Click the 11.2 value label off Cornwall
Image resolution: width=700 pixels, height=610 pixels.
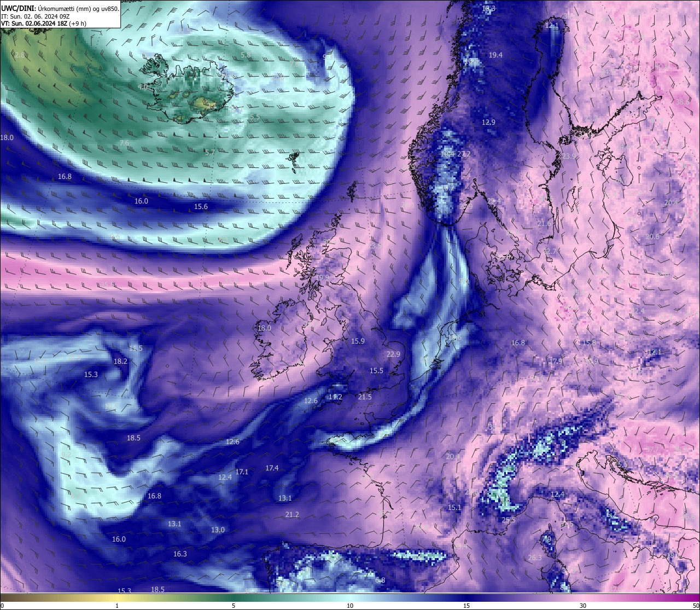pyautogui.click(x=335, y=397)
